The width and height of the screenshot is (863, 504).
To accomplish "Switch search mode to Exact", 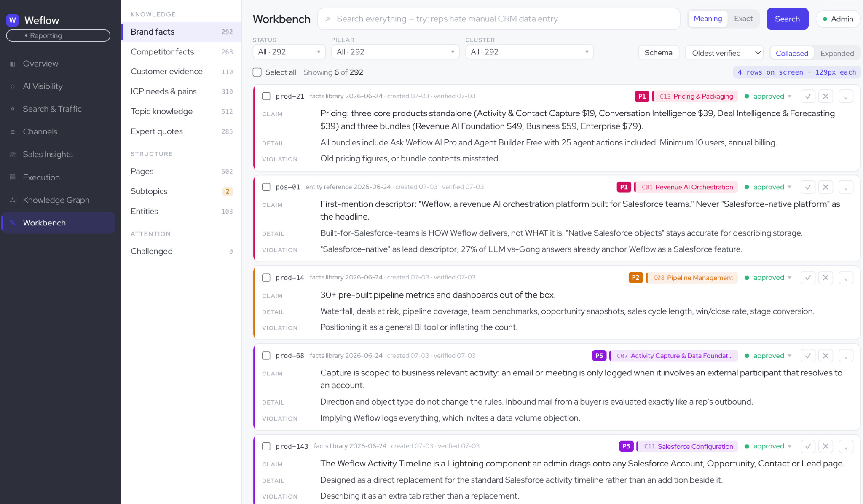I will point(743,19).
